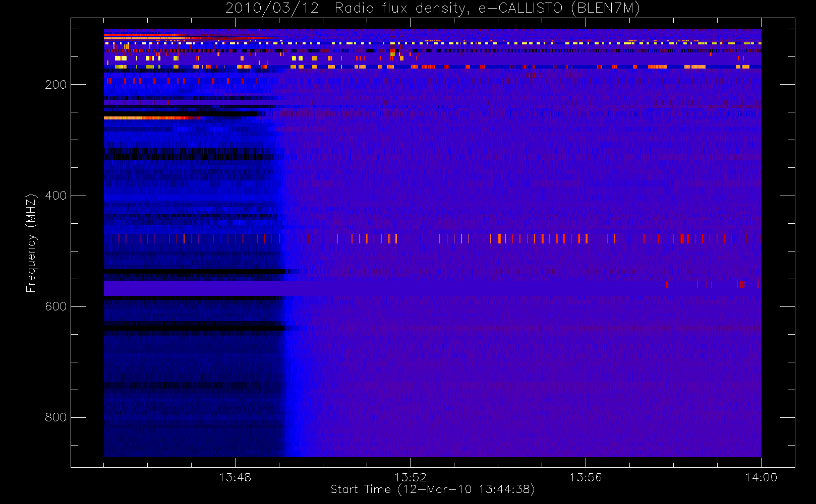
Task: Click the 800 frequency tick label
Action: 55,417
